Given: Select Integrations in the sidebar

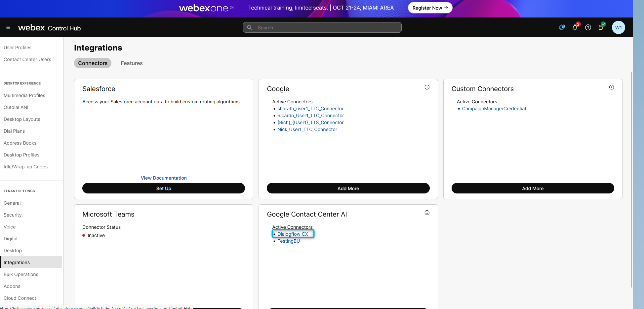Looking at the screenshot, I should (31, 262).
